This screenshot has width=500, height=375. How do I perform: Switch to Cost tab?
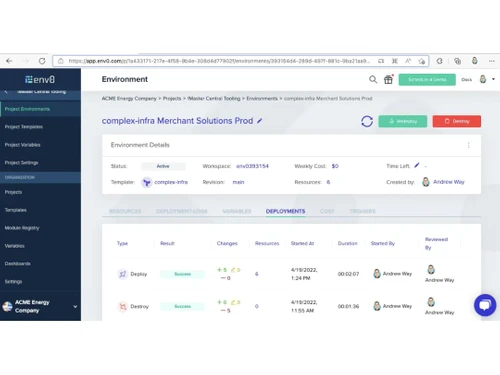327,211
